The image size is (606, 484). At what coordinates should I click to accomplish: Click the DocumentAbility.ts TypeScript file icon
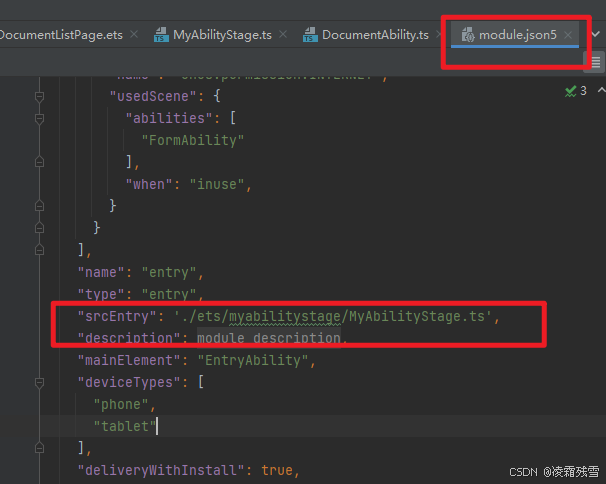tap(310, 35)
